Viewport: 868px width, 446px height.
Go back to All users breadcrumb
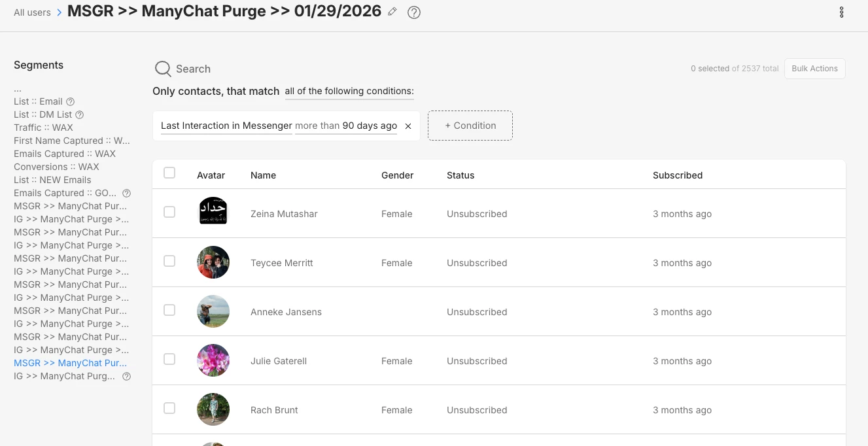click(32, 12)
